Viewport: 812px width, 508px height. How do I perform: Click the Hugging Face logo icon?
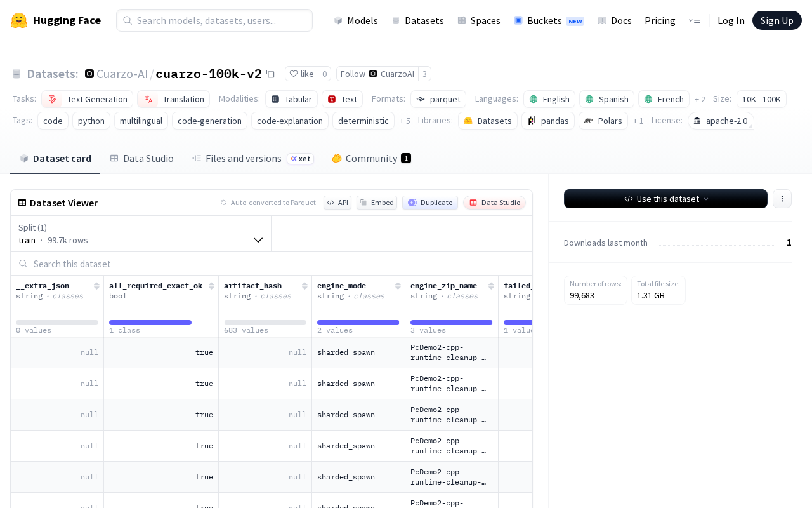pyautogui.click(x=19, y=20)
